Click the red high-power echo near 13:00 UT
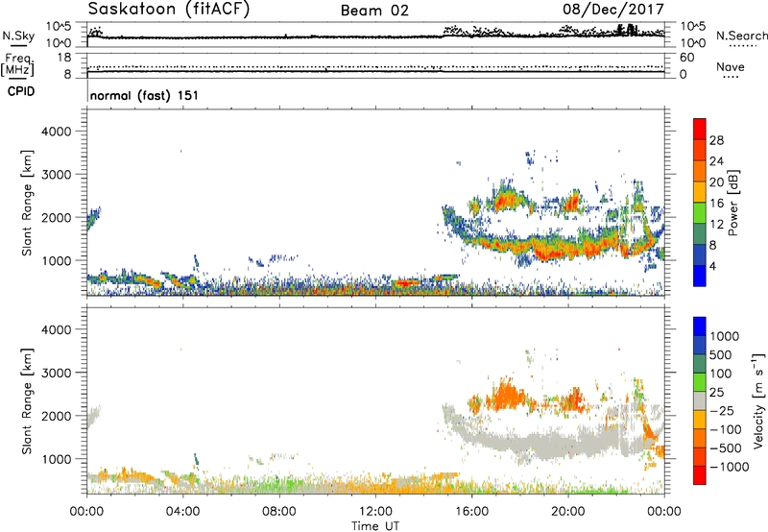The image size is (768, 532). tap(407, 282)
